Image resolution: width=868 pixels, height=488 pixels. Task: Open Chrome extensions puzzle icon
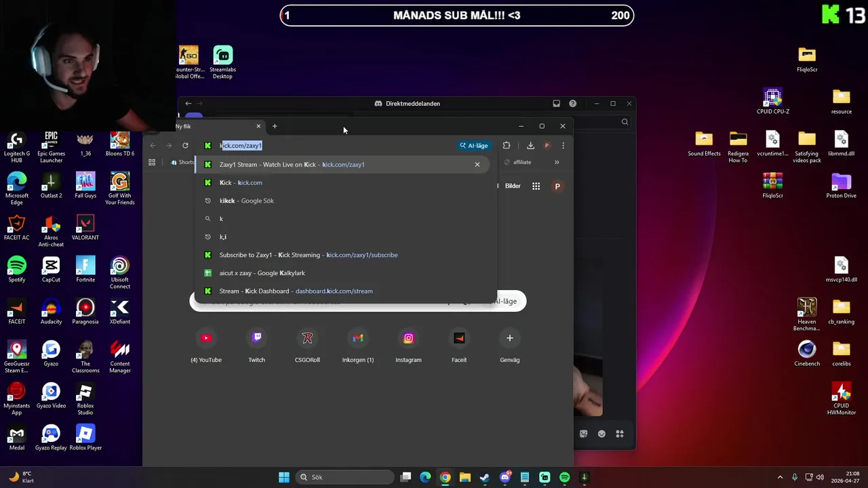tap(506, 146)
